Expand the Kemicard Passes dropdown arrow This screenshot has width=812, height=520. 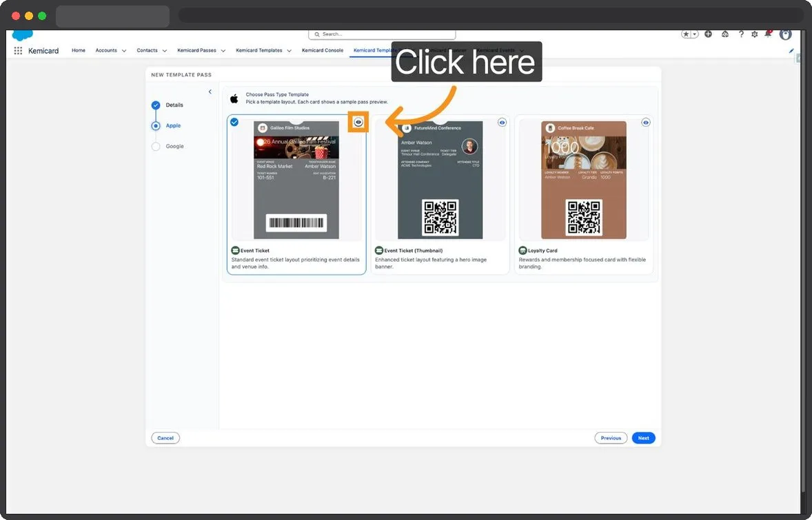(x=223, y=51)
